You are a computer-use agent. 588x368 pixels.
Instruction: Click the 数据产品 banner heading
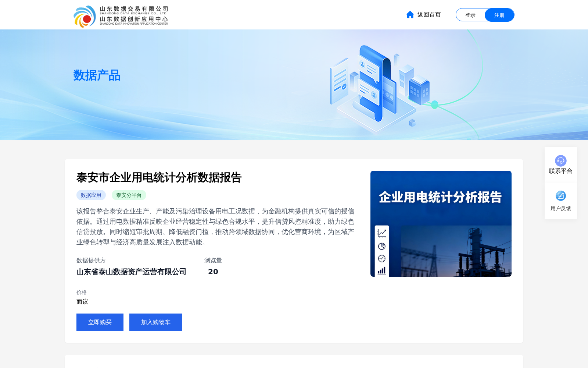(97, 75)
